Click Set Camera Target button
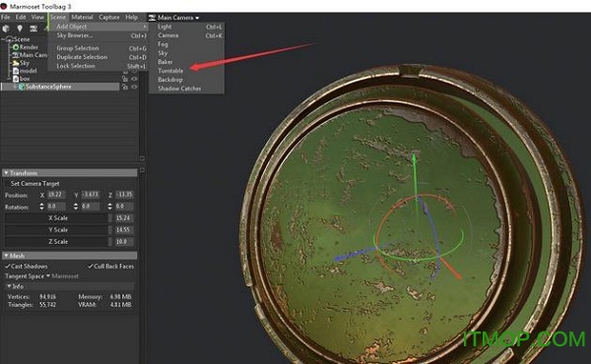This screenshot has width=591, height=364. coord(35,183)
